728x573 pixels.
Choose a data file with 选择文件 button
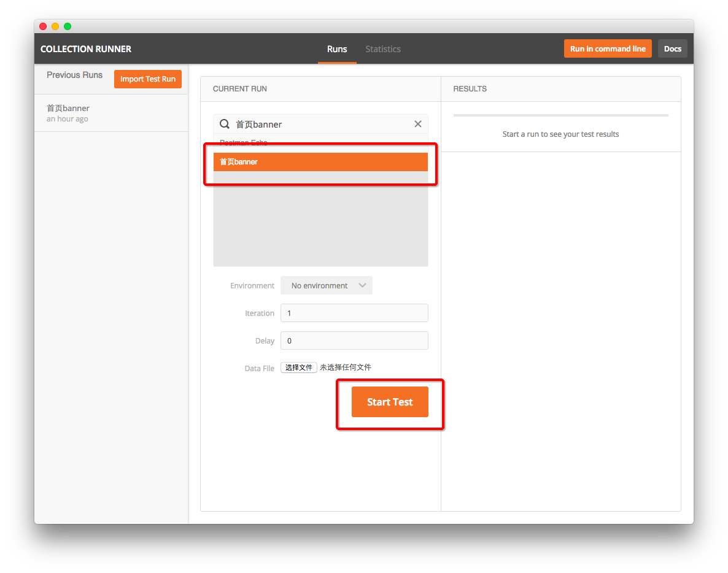(x=299, y=367)
